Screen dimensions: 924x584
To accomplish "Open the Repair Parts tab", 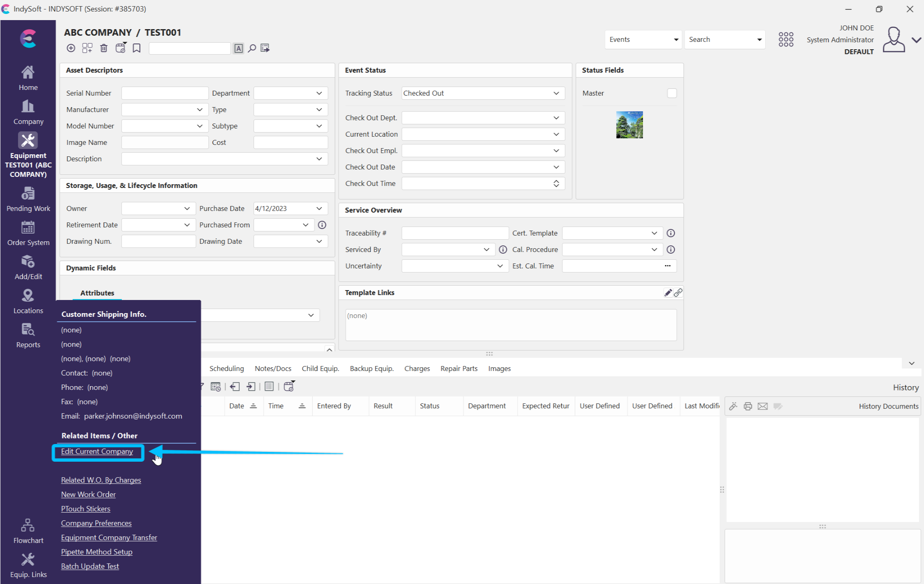I will [x=459, y=369].
